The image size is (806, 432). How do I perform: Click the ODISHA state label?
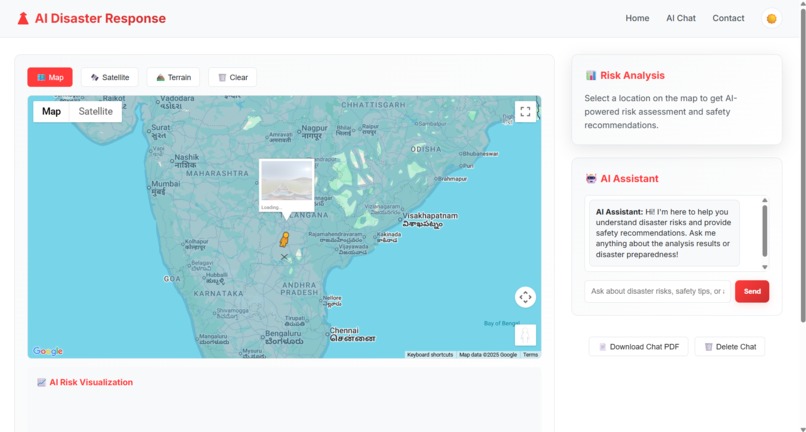tap(426, 149)
